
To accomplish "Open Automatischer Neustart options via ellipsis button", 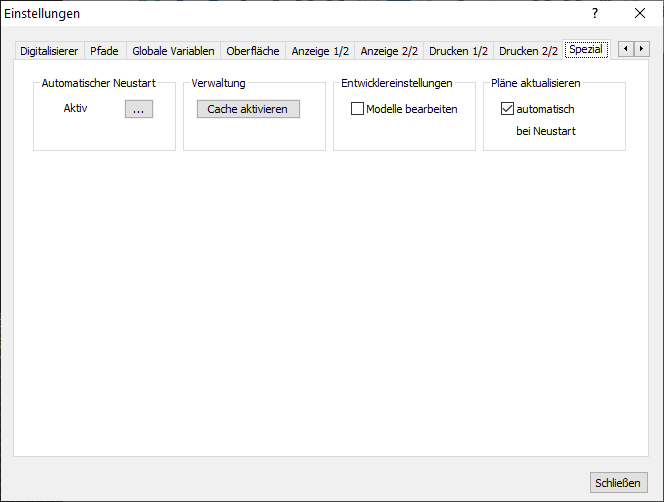I will tap(139, 109).
